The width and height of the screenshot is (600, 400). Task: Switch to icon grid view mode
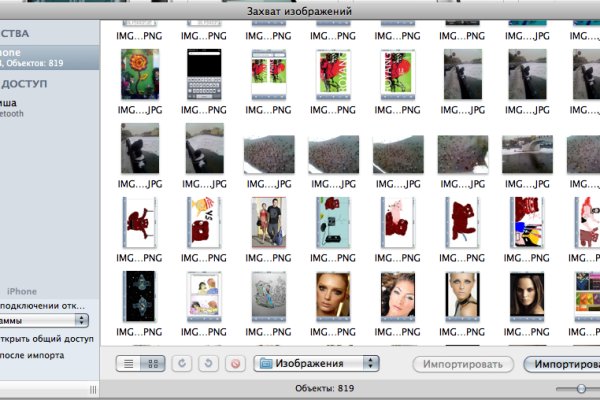tap(154, 363)
